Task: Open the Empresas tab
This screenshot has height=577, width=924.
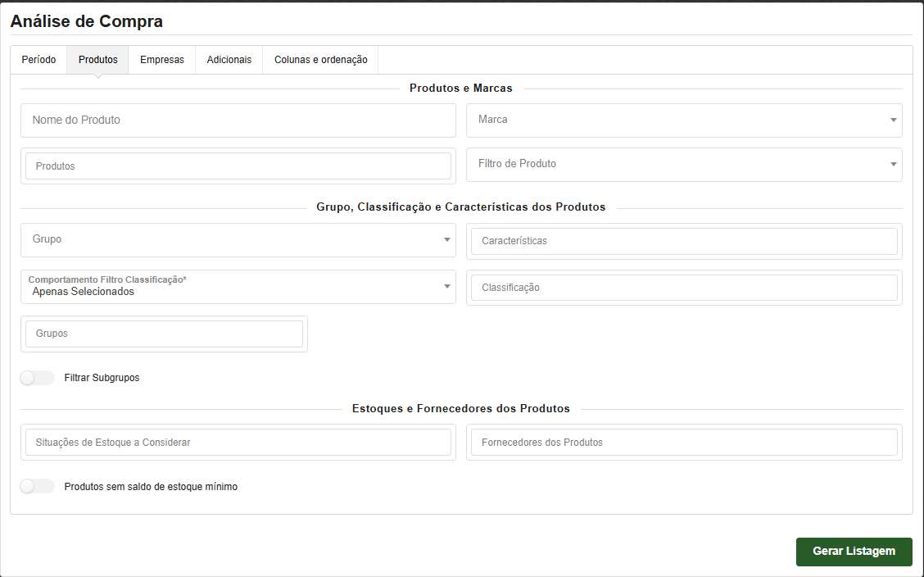Action: [x=161, y=59]
